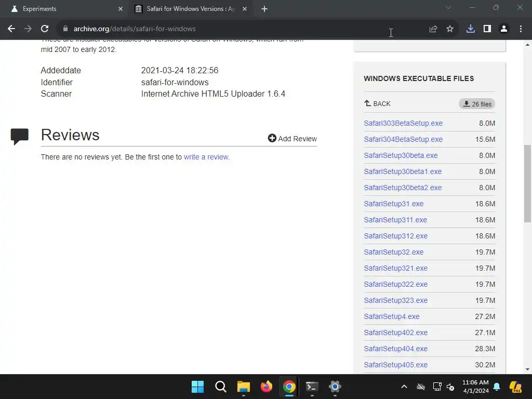Viewport: 532px width, 399px height.
Task: Open Chrome three-dot menu
Action: pos(521,29)
